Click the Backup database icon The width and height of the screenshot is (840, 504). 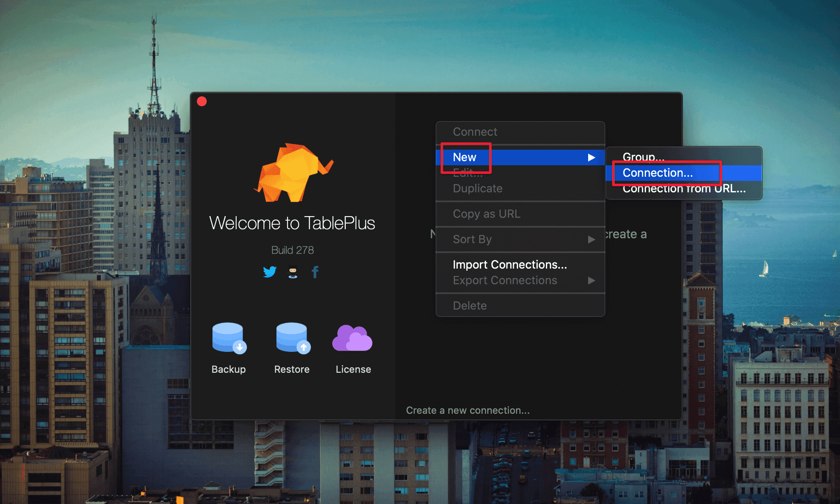(229, 338)
